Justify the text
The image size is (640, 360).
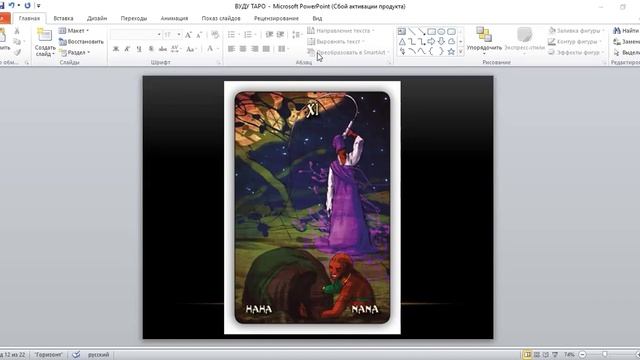click(266, 49)
